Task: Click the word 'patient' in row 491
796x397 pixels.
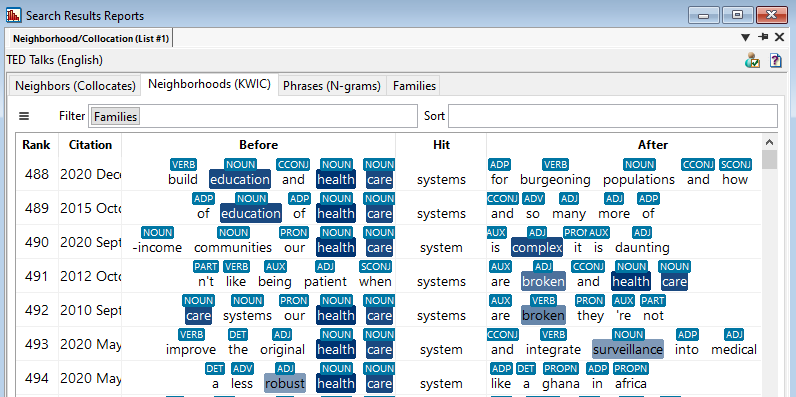Action: (325, 281)
